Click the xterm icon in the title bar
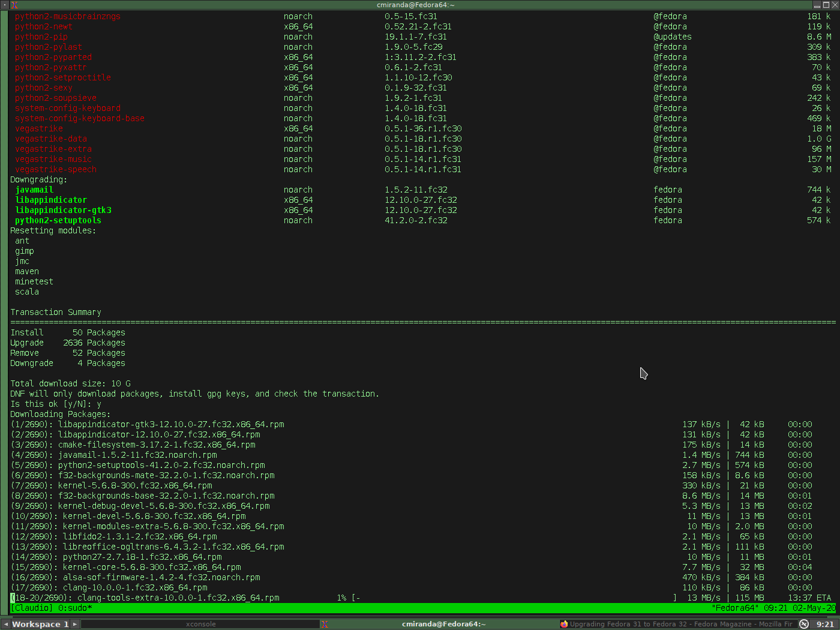 pos(14,5)
